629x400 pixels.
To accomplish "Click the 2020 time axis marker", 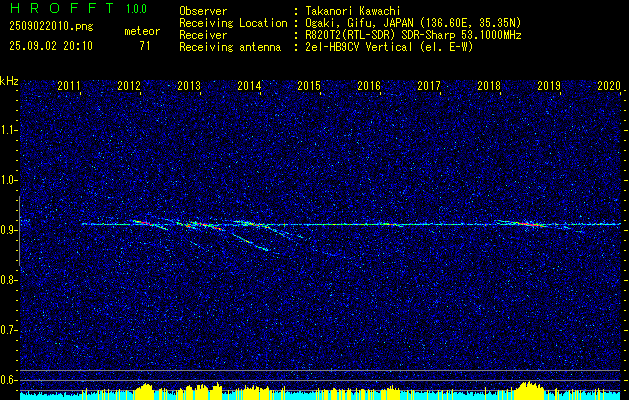I will tap(609, 85).
